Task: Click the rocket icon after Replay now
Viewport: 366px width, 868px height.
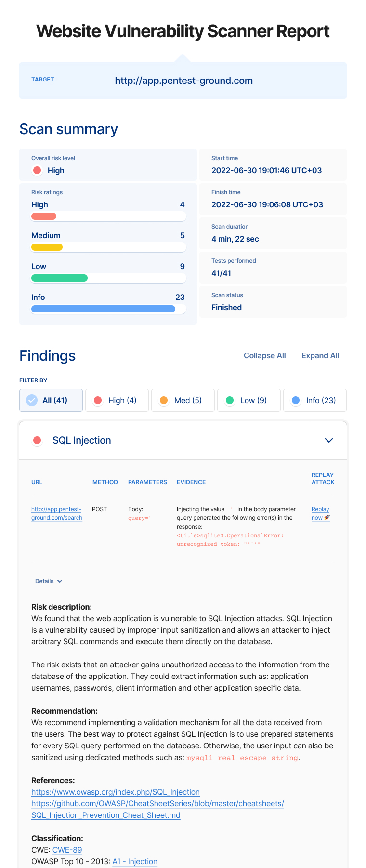Action: point(327,518)
